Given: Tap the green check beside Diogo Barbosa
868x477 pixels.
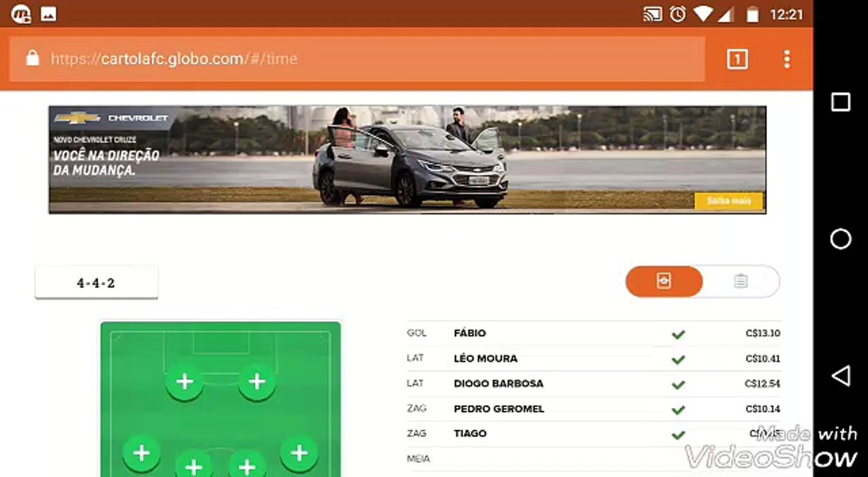Looking at the screenshot, I should [678, 385].
